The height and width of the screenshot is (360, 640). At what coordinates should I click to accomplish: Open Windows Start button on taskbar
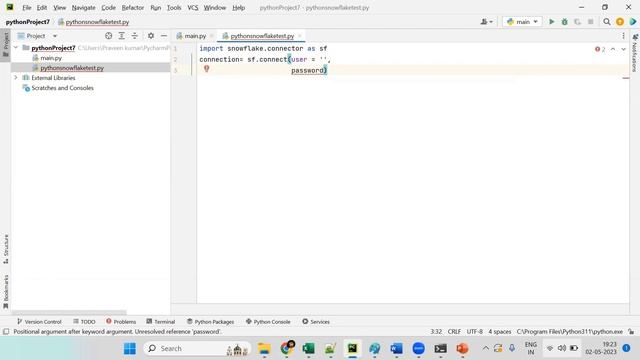pos(130,349)
